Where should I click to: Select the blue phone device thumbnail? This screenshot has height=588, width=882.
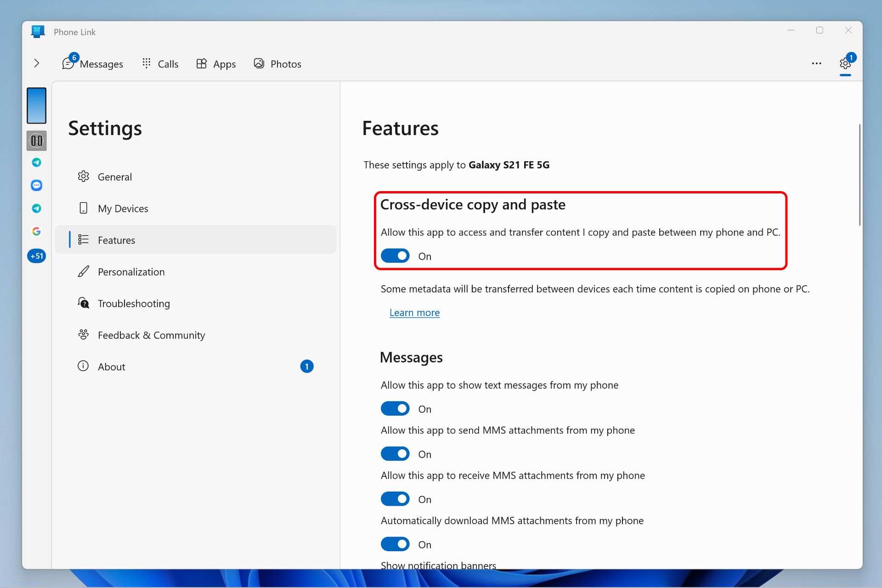[36, 105]
